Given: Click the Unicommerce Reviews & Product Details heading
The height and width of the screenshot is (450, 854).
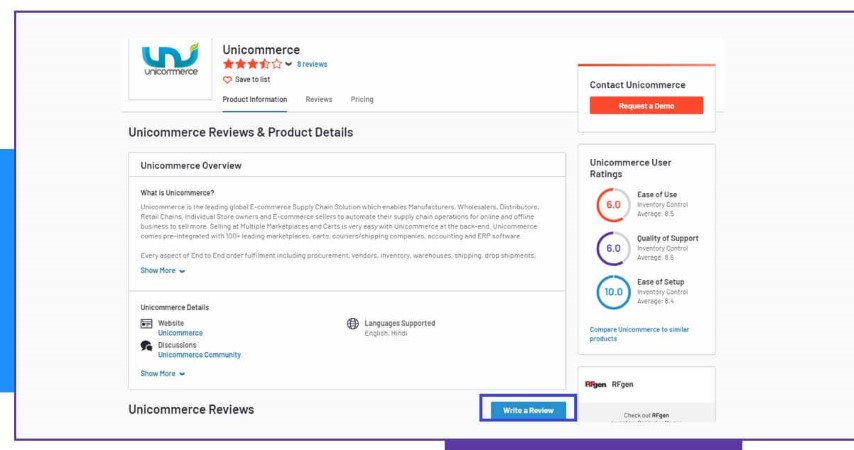Looking at the screenshot, I should [241, 132].
